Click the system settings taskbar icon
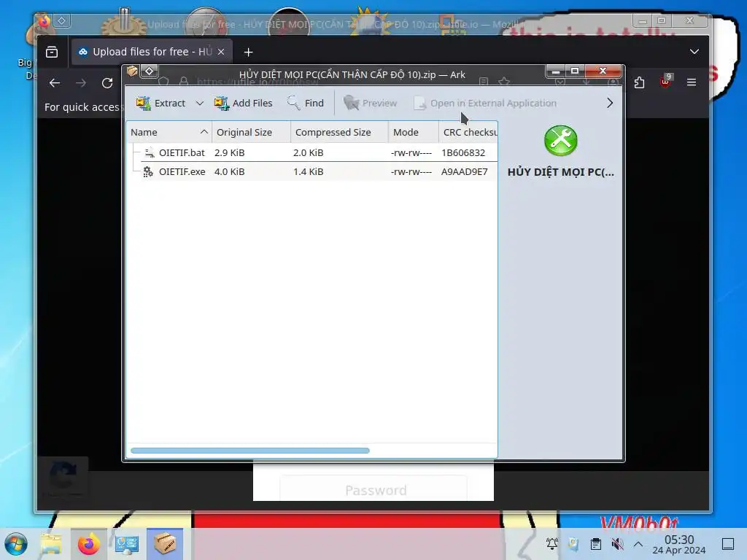This screenshot has height=560, width=747. click(127, 544)
